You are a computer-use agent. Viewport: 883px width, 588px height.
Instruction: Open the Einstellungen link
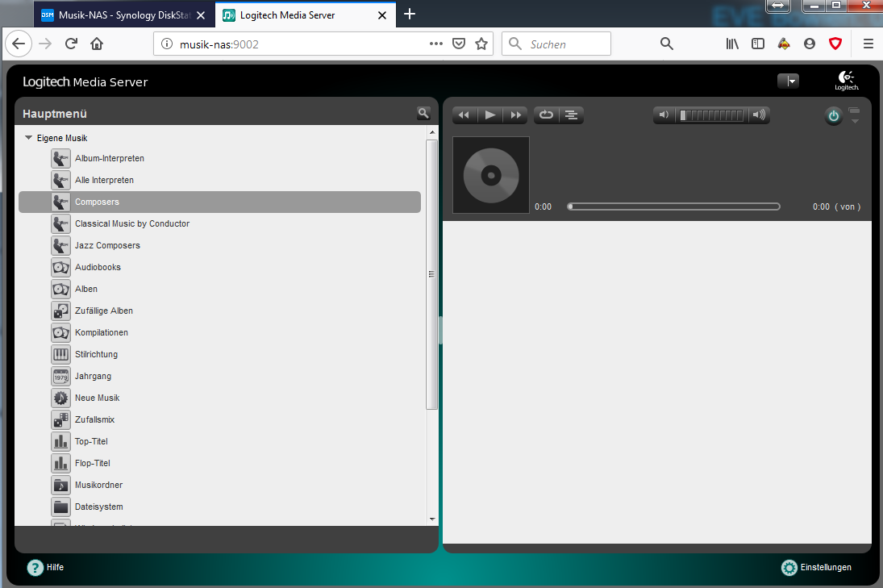point(826,567)
